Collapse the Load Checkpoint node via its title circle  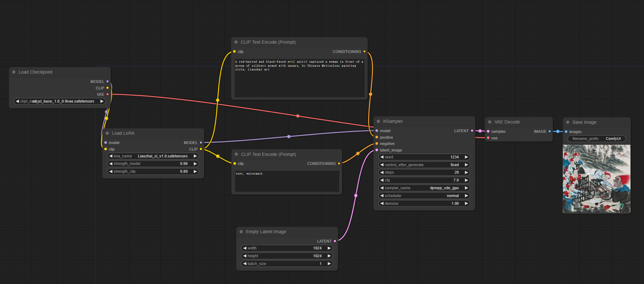pos(14,72)
